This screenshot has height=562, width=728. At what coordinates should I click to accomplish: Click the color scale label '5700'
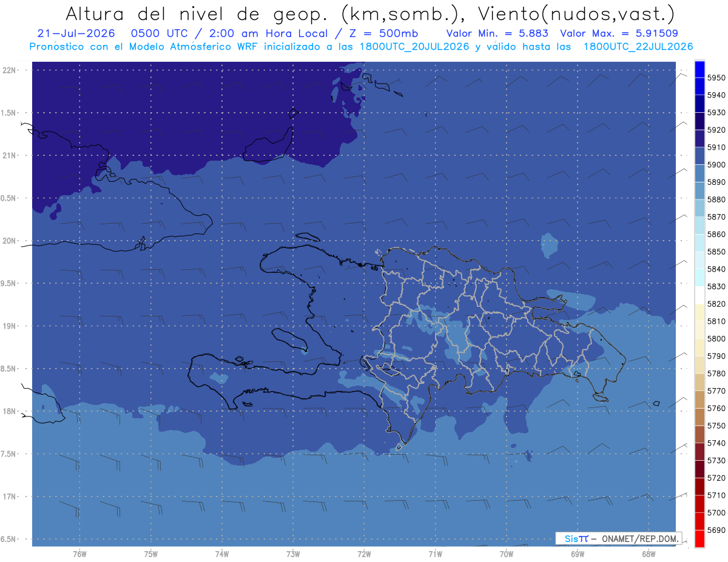pos(716,512)
